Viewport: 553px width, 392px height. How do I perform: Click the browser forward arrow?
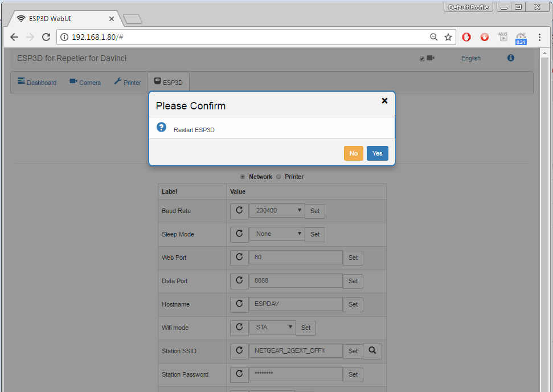point(30,37)
